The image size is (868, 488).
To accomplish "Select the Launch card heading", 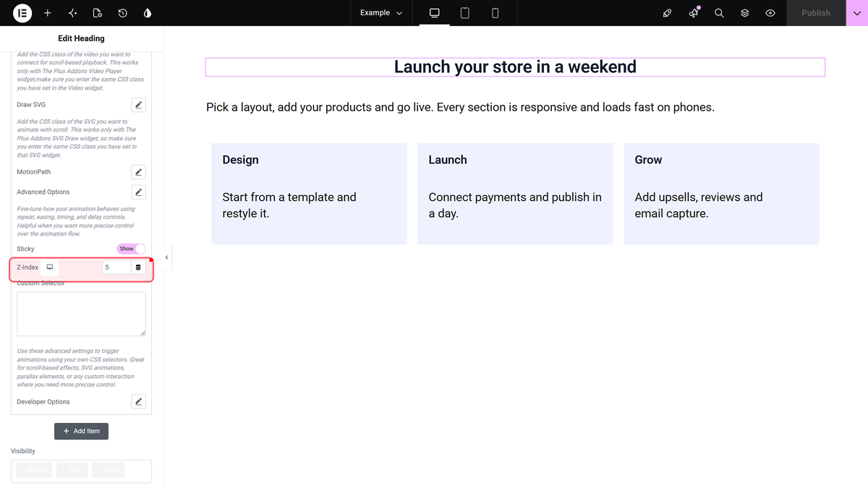I will point(448,160).
